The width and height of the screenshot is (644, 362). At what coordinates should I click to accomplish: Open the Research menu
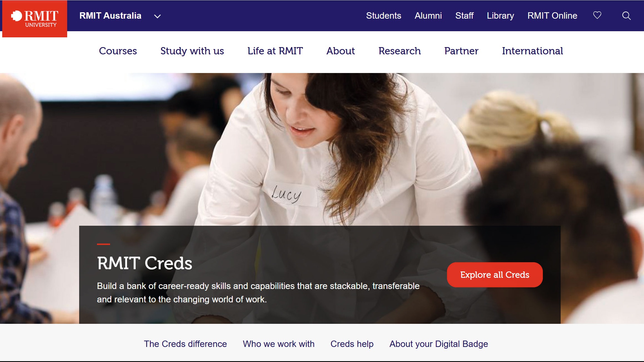point(399,51)
